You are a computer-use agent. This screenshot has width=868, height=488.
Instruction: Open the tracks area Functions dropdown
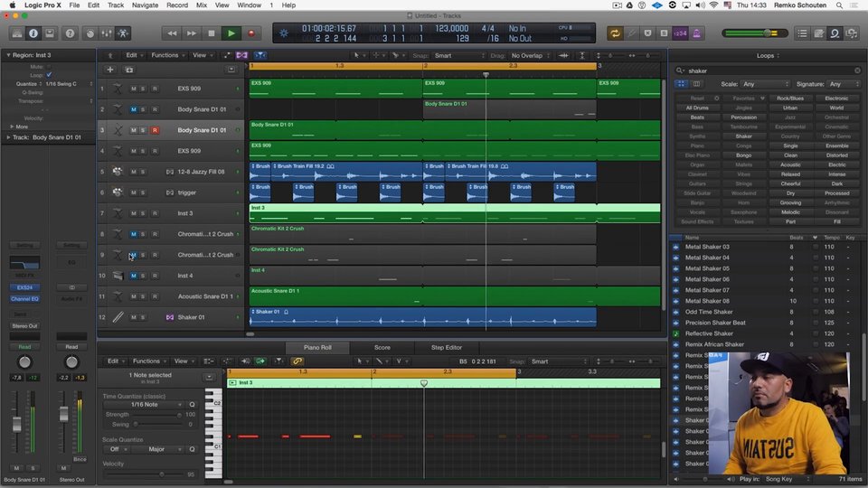[168, 55]
